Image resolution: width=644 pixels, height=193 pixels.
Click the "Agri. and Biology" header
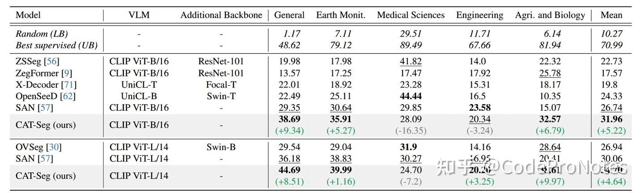pos(550,15)
